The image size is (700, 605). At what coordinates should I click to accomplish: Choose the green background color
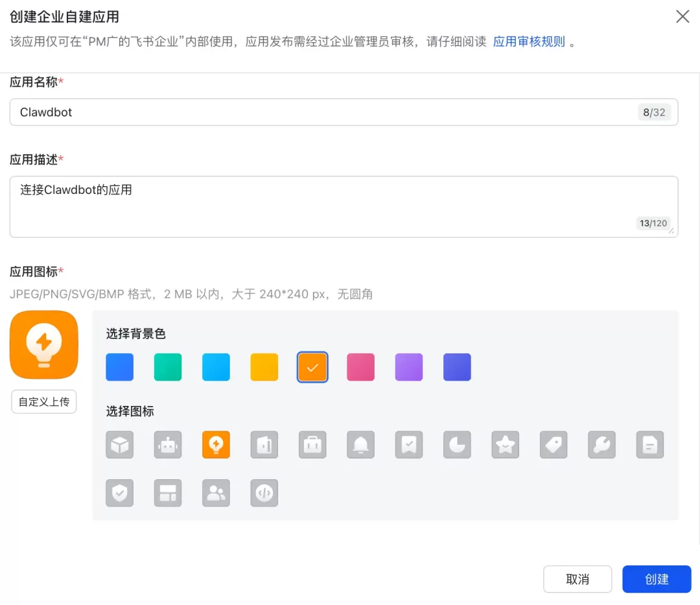(x=168, y=367)
